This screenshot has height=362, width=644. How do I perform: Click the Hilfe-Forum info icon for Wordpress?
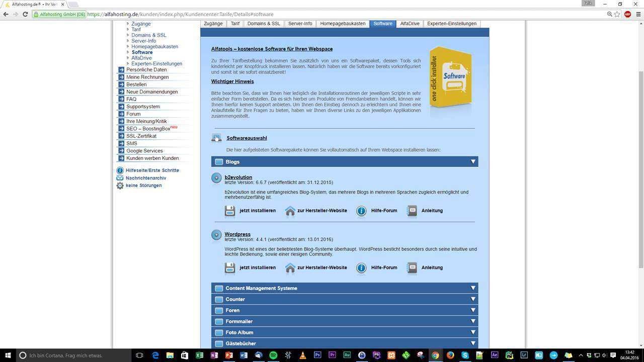[361, 268]
